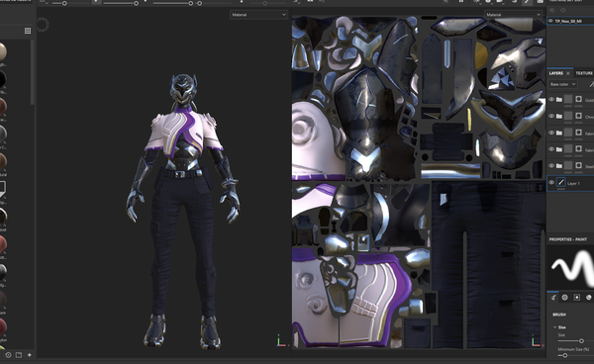Toggle the eye on the TP texture set

[550, 21]
